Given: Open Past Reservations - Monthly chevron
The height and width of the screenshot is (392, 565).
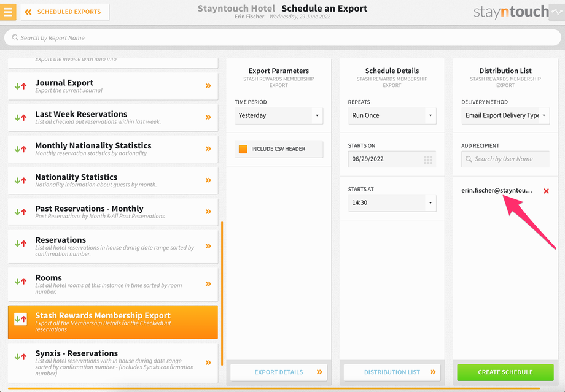Looking at the screenshot, I should tap(208, 212).
